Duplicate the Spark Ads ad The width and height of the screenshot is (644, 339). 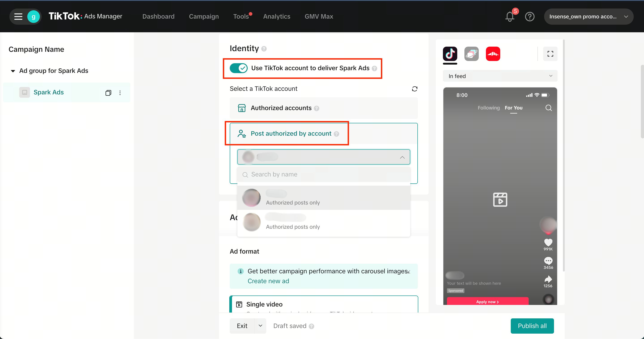point(108,93)
